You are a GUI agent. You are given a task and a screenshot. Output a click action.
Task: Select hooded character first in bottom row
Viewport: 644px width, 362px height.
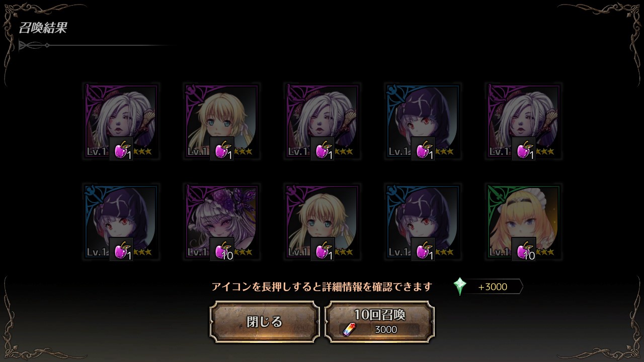point(121,222)
